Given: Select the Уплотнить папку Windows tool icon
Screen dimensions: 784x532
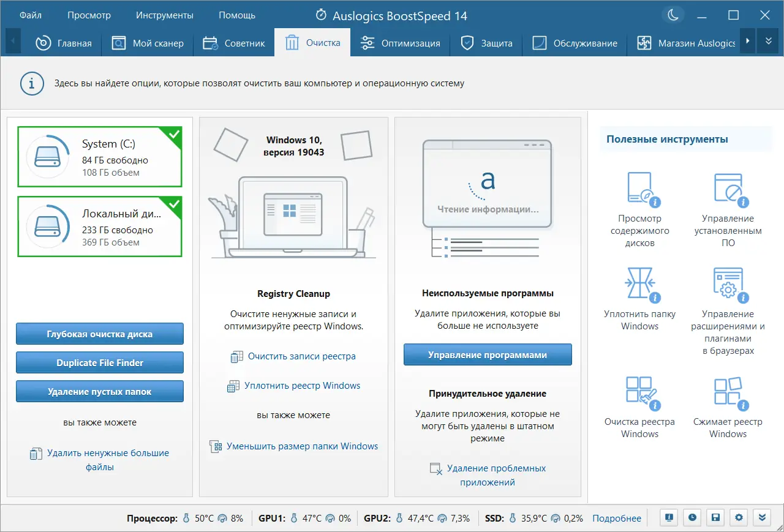Looking at the screenshot, I should pyautogui.click(x=640, y=283).
